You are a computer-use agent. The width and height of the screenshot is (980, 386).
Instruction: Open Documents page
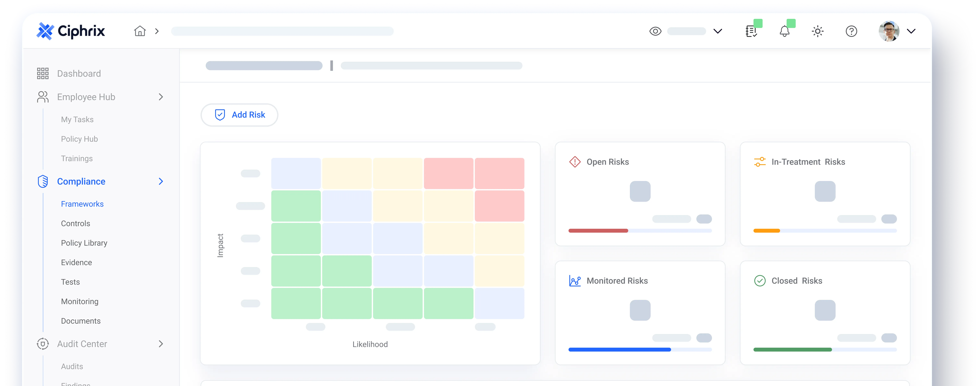pos(81,321)
